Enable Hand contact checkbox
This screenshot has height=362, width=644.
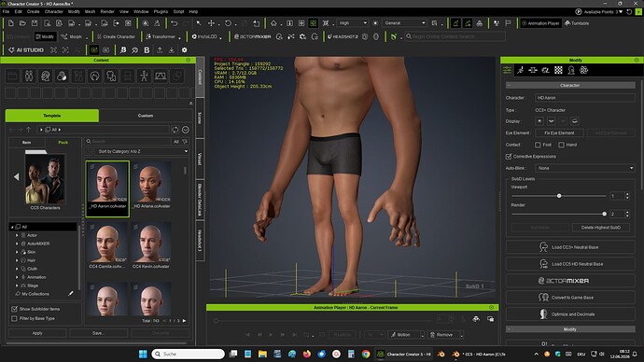[561, 145]
